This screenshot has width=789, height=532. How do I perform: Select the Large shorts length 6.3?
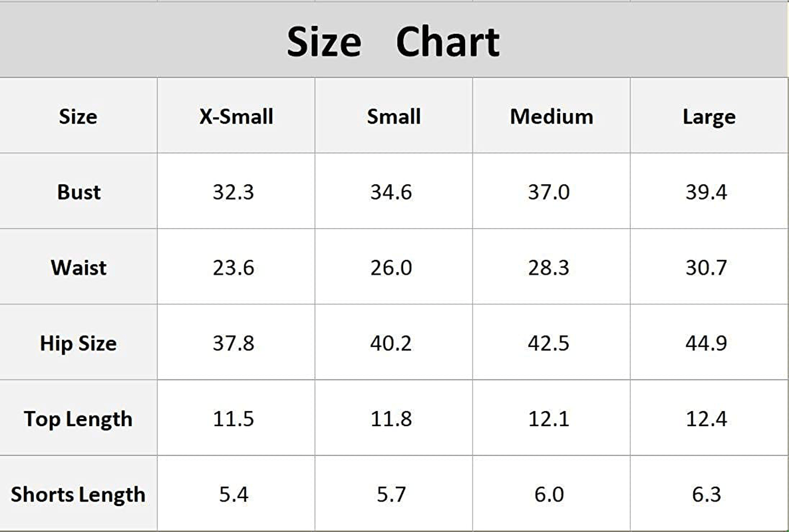click(707, 495)
